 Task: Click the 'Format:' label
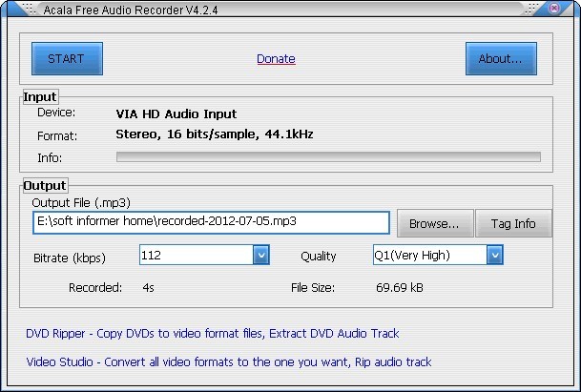click(57, 136)
